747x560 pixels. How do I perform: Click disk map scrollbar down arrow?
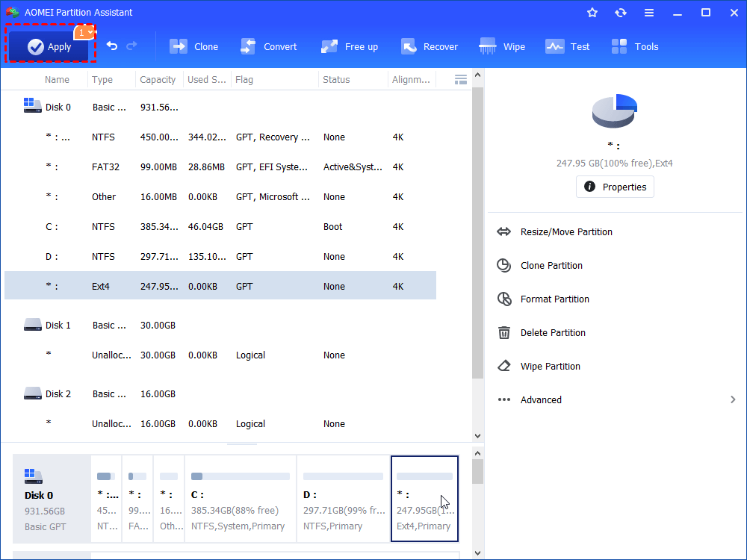click(478, 553)
